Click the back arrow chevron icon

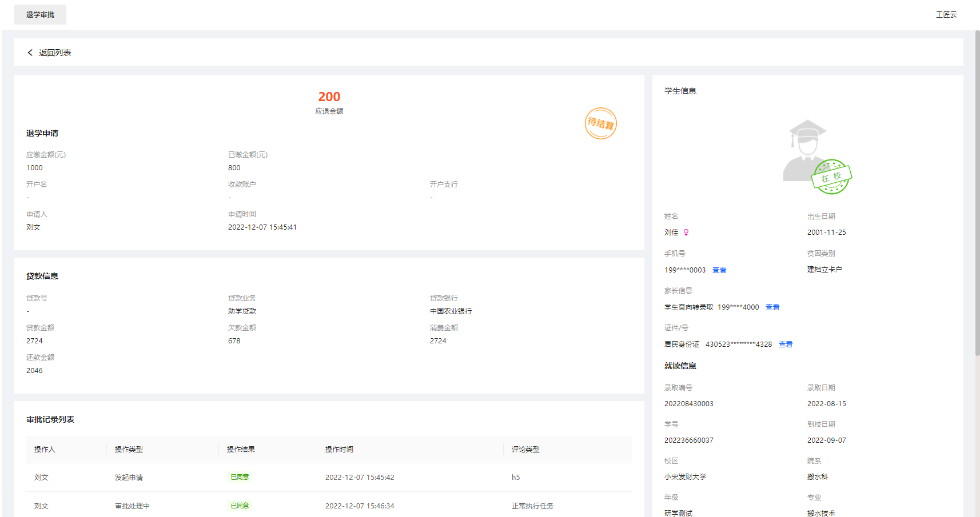coord(30,52)
